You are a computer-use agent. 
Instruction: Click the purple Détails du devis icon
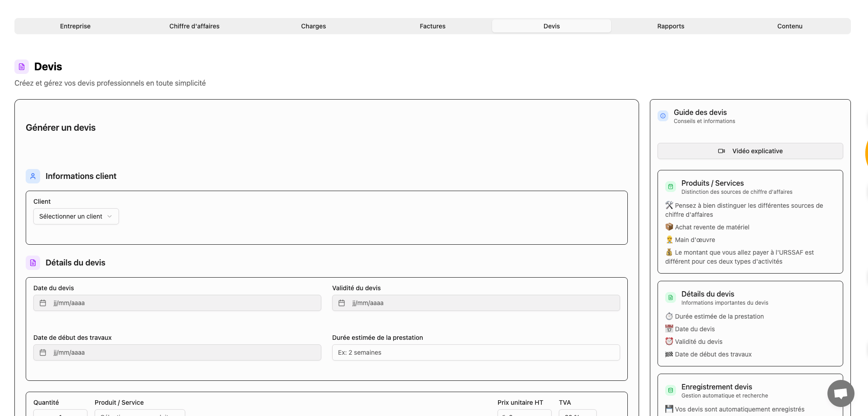tap(32, 262)
